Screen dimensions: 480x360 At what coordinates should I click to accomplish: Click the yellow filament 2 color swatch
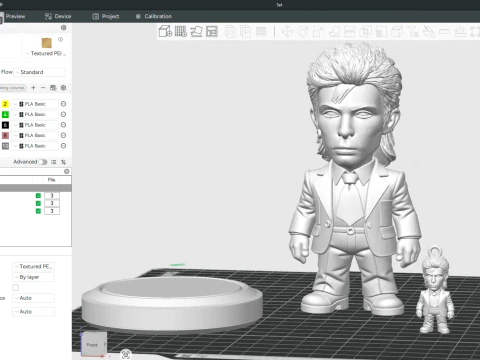click(x=5, y=104)
